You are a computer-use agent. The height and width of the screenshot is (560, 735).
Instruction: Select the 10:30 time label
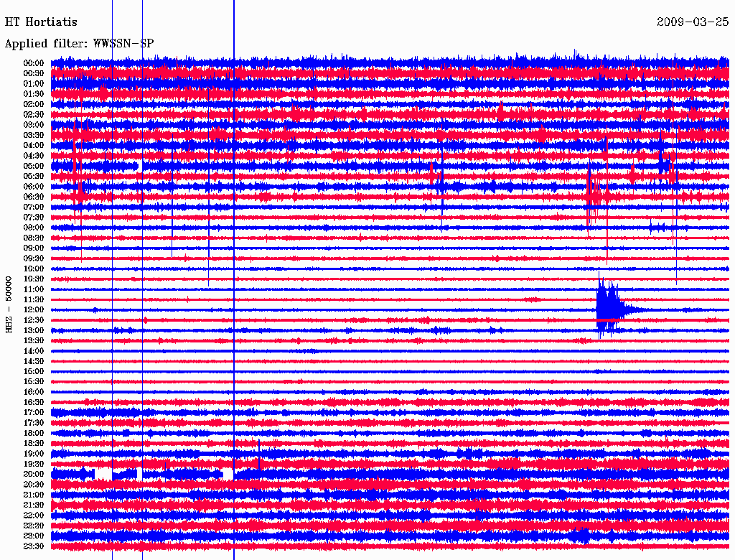tap(34, 279)
